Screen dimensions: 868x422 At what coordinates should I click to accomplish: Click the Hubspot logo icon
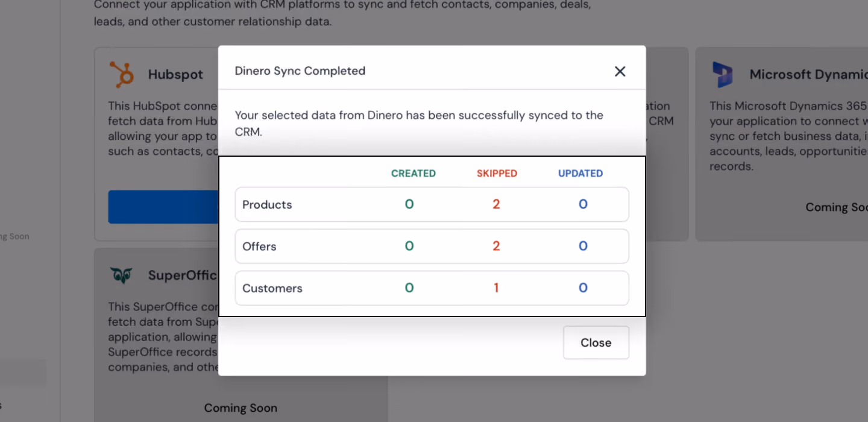coord(122,75)
